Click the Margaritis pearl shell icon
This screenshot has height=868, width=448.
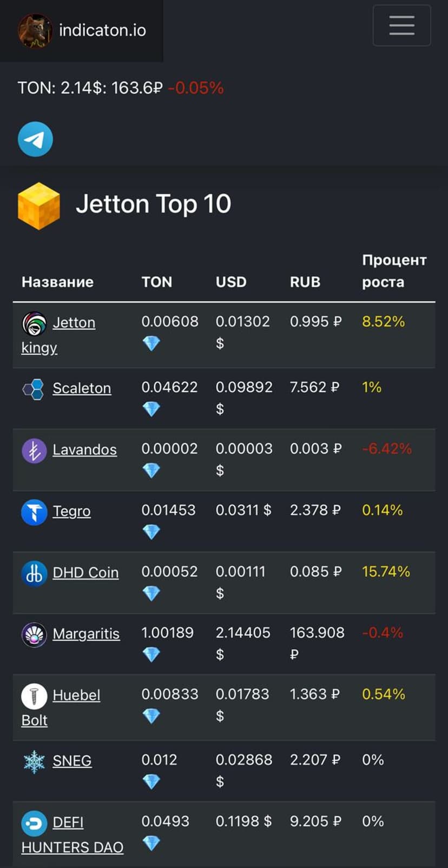point(34,635)
